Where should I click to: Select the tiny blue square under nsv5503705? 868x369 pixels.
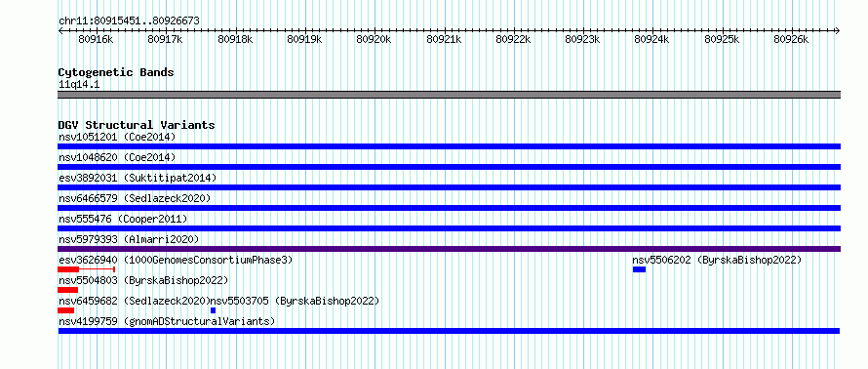(x=214, y=310)
